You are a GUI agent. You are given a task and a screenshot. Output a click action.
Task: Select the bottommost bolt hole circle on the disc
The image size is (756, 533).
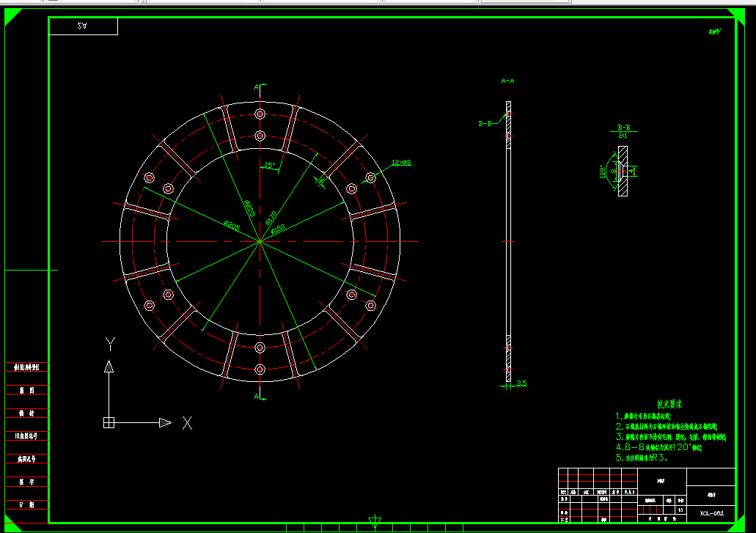click(260, 370)
